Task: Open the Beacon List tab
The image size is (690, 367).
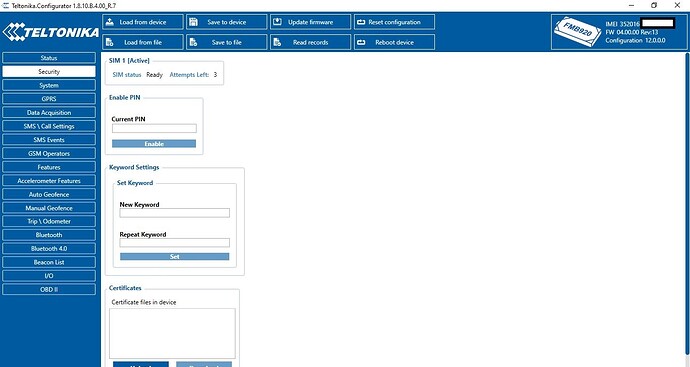Action: click(49, 262)
